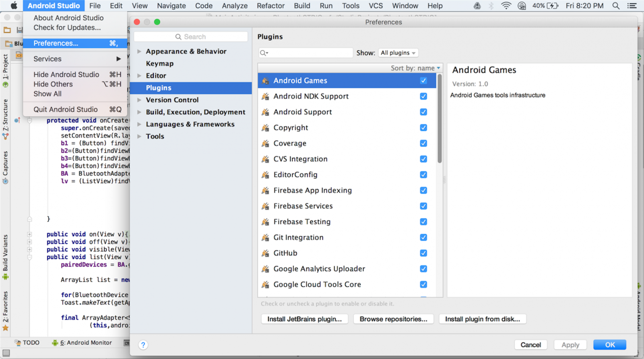Click the tool windows icon in status bar corner

tap(6, 353)
